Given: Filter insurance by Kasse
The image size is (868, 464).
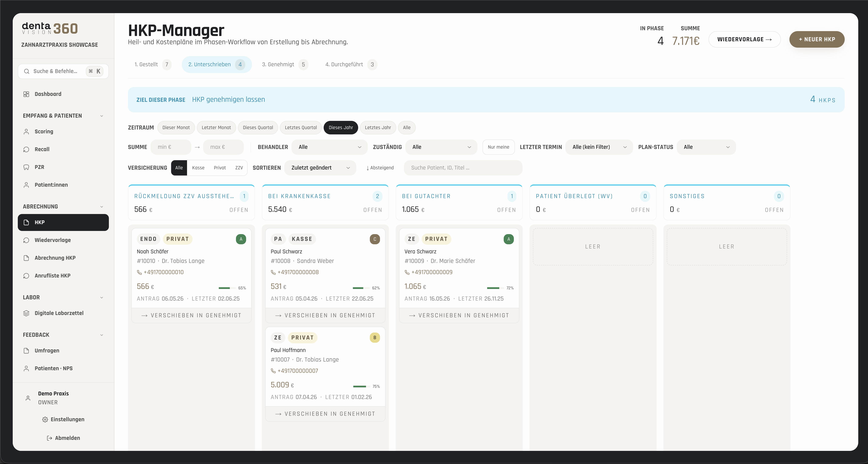Looking at the screenshot, I should (198, 168).
